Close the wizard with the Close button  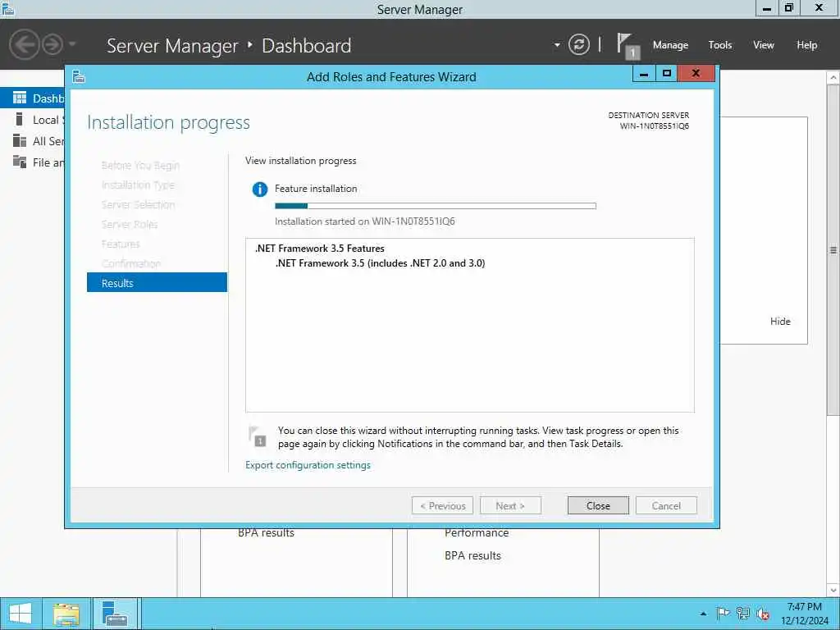[598, 505]
